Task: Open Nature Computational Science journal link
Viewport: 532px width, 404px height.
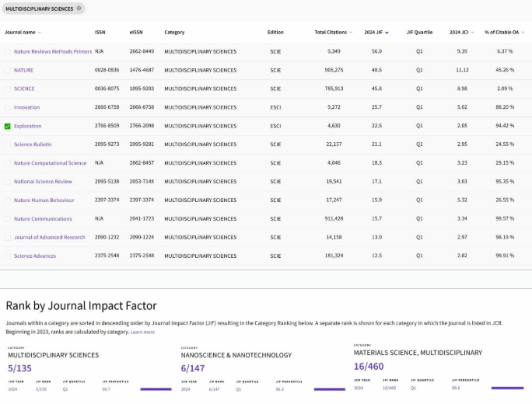Action: [x=51, y=162]
